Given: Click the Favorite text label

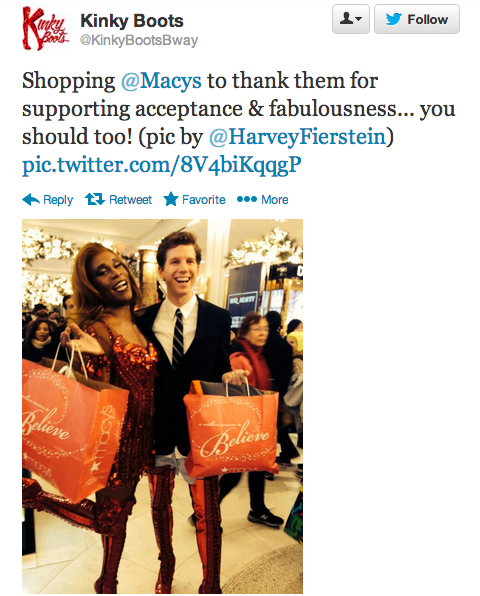Looking at the screenshot, I should point(204,200).
